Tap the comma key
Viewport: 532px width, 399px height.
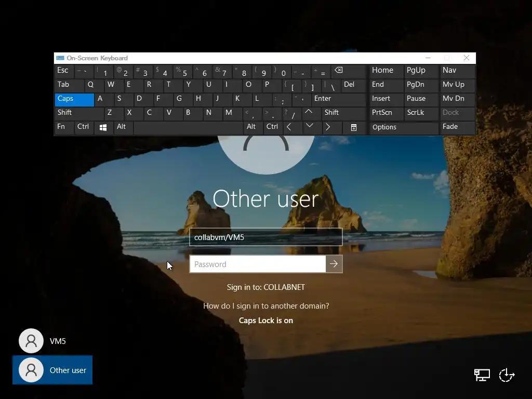pyautogui.click(x=252, y=113)
